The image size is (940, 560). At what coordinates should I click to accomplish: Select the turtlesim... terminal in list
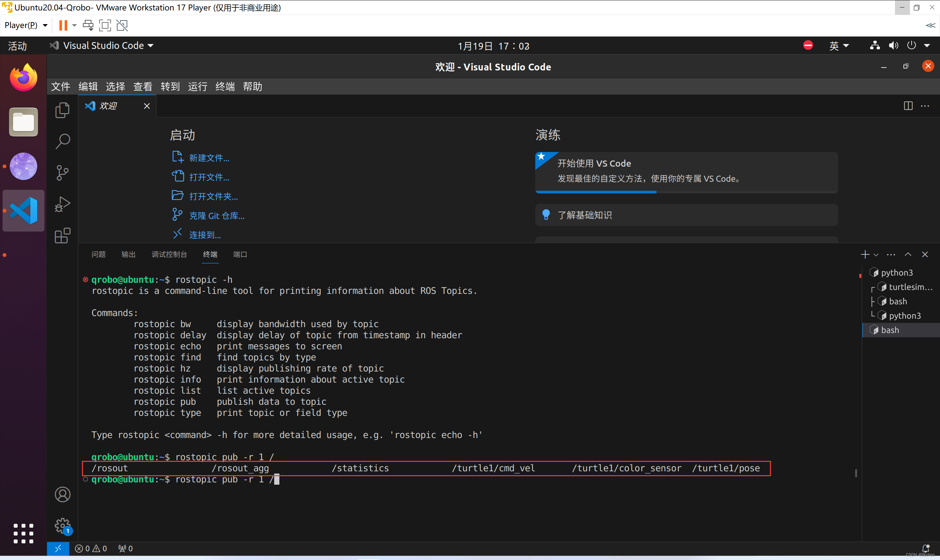(x=901, y=287)
